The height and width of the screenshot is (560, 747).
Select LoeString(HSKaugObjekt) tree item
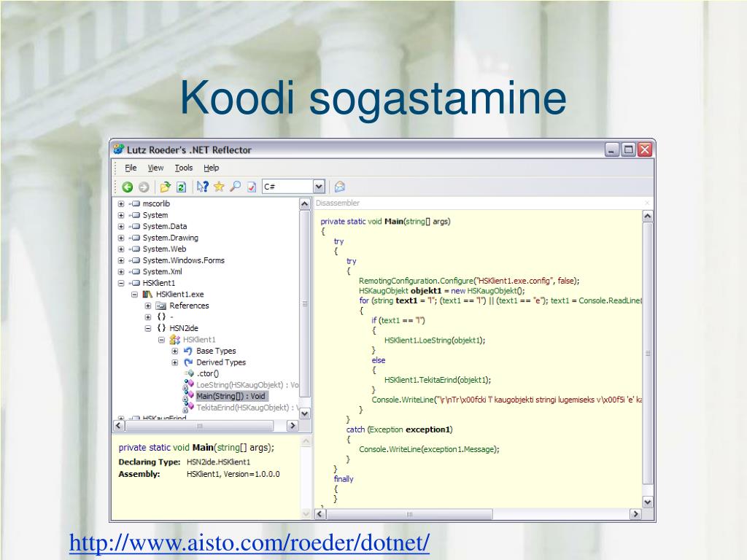coord(247,385)
